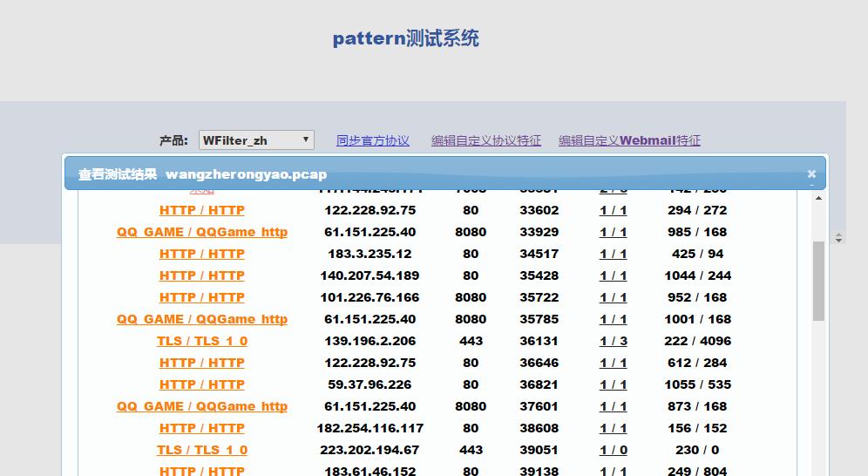Viewport: 868px width, 476px height.
Task: Click the dialog title 查看测试结果 wangzherongyao.pcap
Action: (202, 174)
